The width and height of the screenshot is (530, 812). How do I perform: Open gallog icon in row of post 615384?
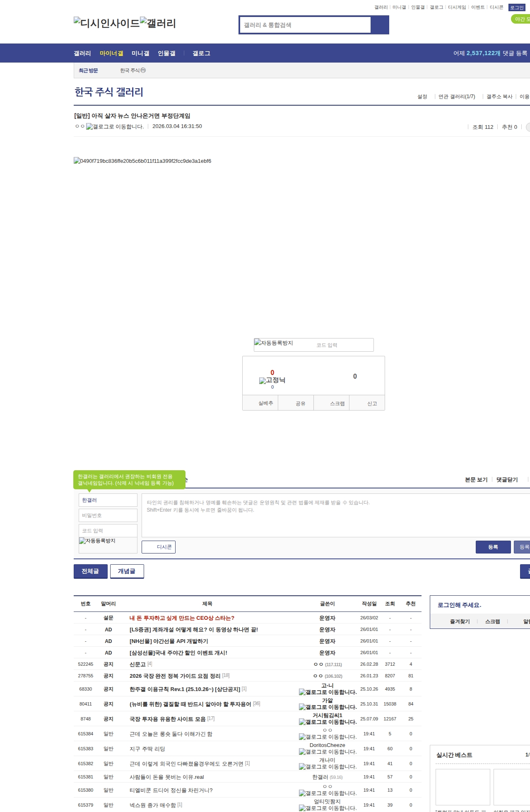[328, 737]
